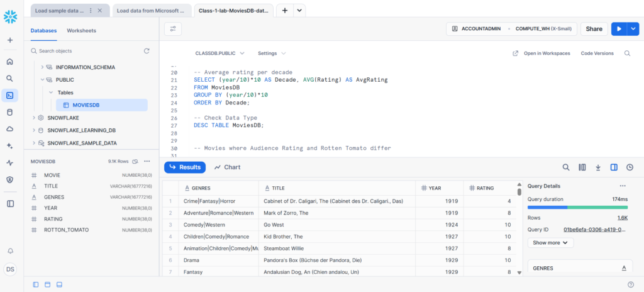Expand the SNOWFLAKE database
The height and width of the screenshot is (292, 644).
[34, 118]
